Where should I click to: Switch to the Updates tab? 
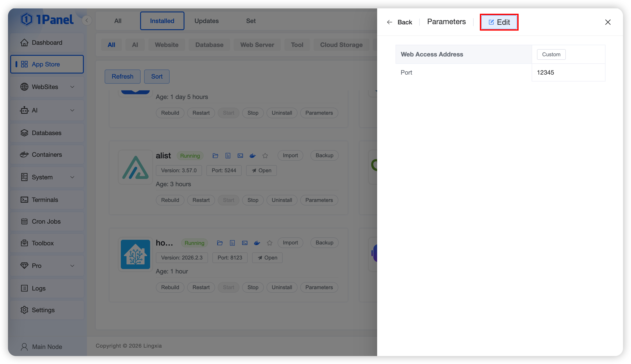pyautogui.click(x=206, y=21)
